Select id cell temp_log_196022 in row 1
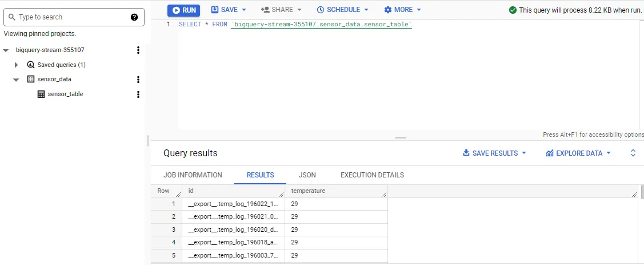This screenshot has height=265, width=644. pos(233,204)
